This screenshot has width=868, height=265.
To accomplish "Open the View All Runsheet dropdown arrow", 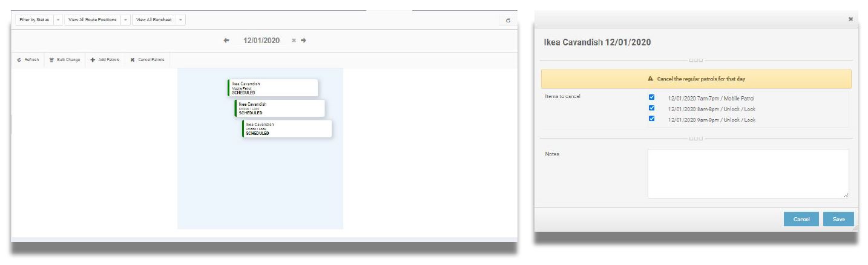I will pyautogui.click(x=181, y=20).
